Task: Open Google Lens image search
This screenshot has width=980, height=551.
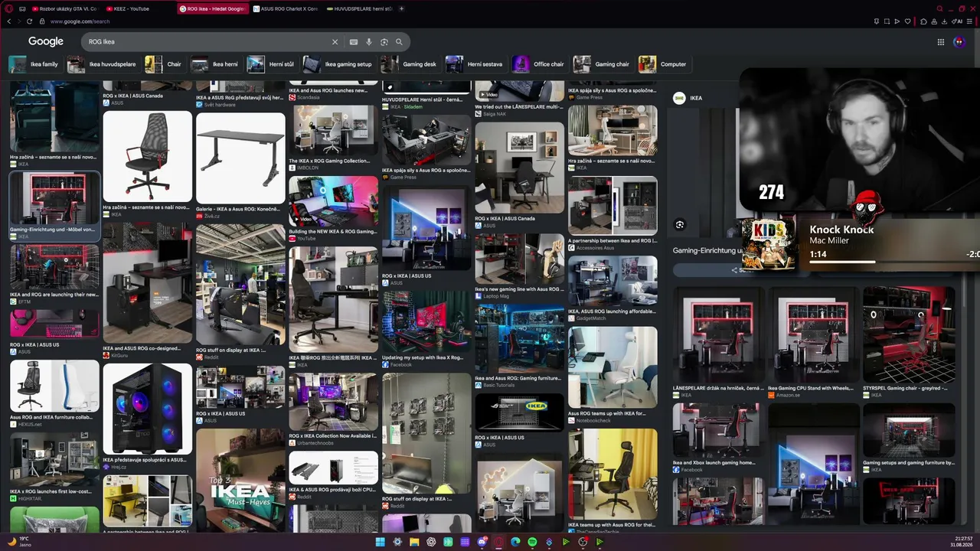Action: pos(384,42)
